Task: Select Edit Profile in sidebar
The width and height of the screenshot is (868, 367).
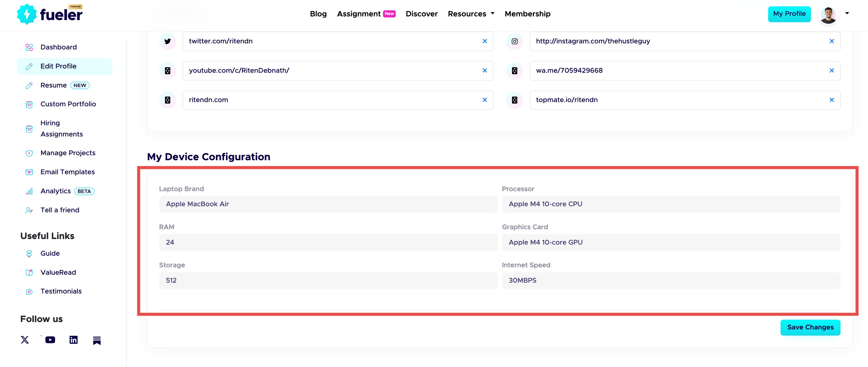Action: coord(65,66)
